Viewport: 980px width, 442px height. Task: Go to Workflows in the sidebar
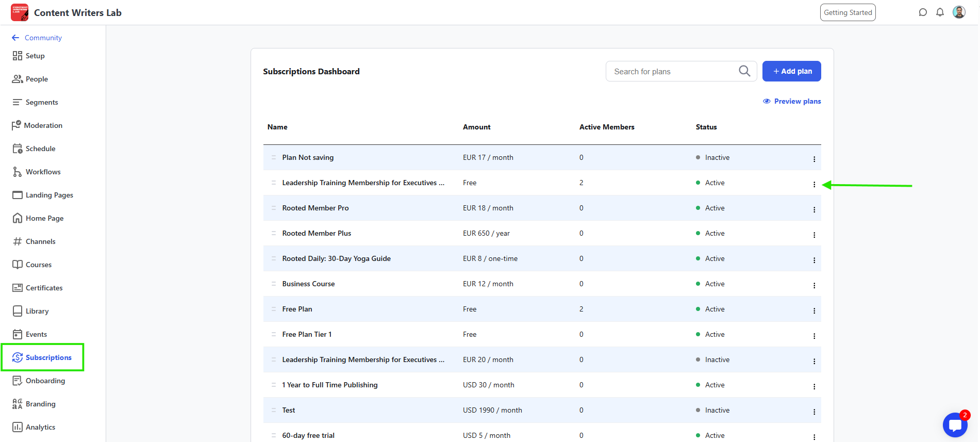pyautogui.click(x=43, y=172)
